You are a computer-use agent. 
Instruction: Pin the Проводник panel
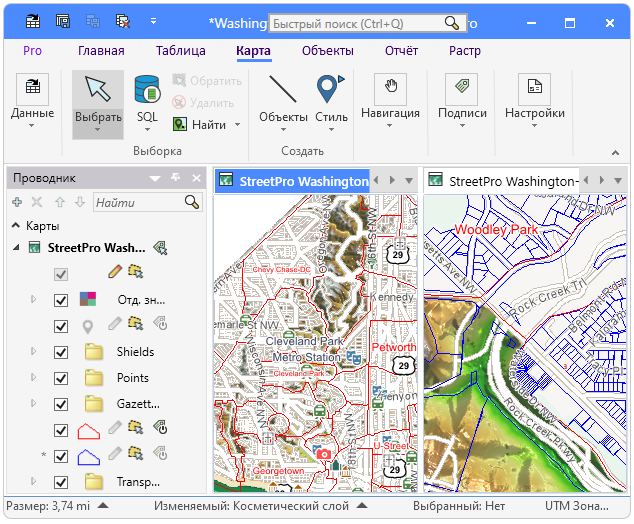tap(175, 177)
